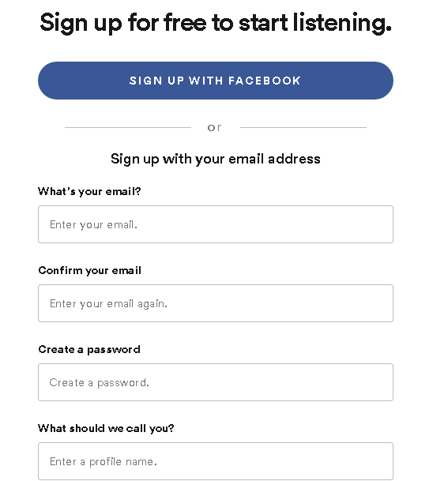Click the 'What's your email?' label
The width and height of the screenshot is (448, 481).
(89, 191)
